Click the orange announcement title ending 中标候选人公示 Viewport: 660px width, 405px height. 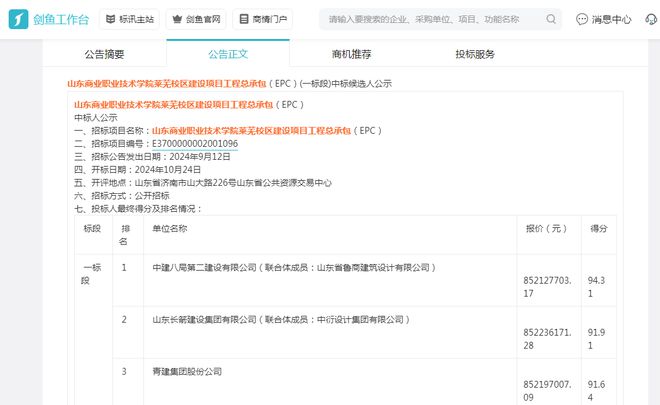[229, 83]
